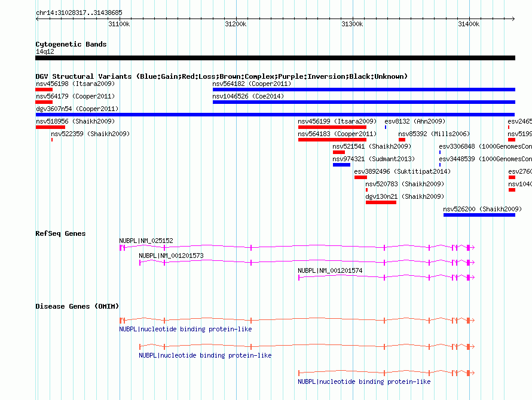Select the red dgv130n21 loss bar
This screenshot has height=400, width=532.
(381, 202)
